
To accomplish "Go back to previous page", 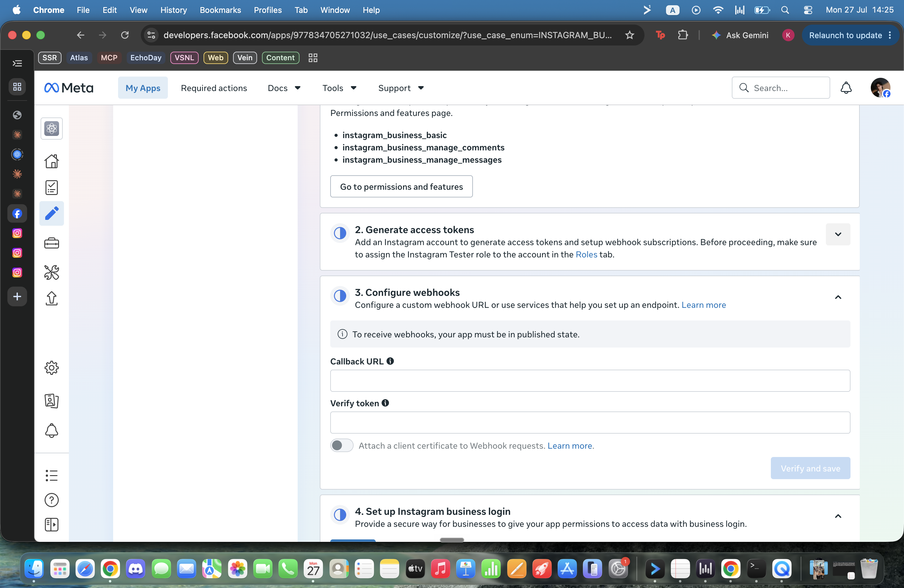I will pyautogui.click(x=80, y=35).
